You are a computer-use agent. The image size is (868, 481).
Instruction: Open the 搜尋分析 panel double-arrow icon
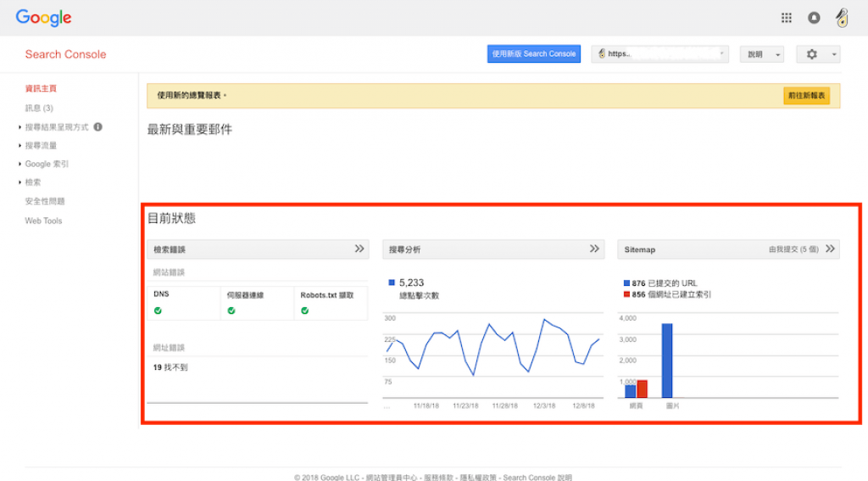click(594, 249)
